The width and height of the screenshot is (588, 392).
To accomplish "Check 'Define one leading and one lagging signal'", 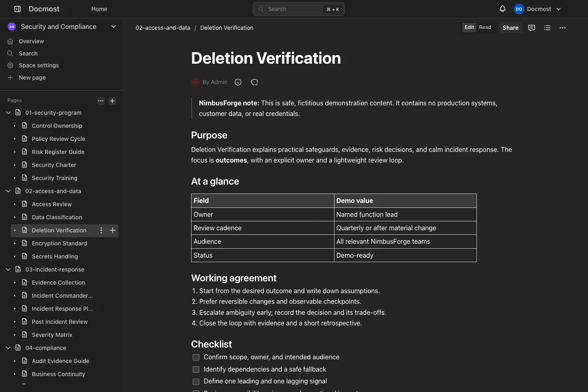I will coord(196,382).
